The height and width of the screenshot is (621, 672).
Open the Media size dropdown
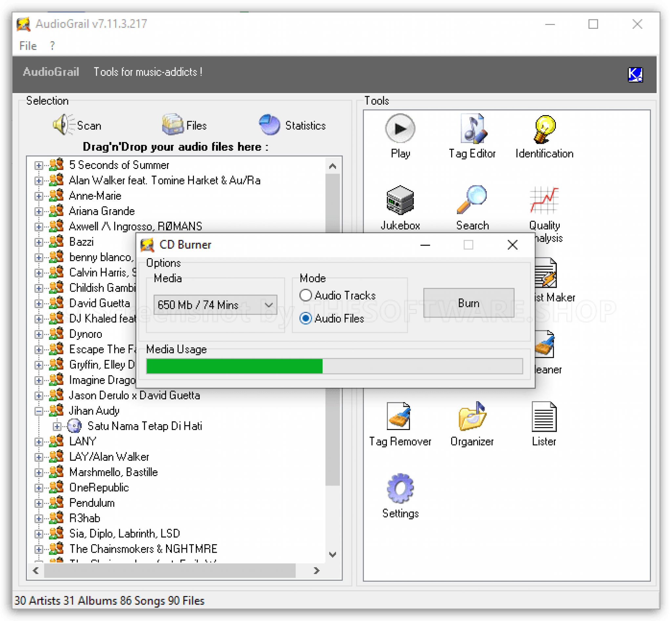coord(216,305)
